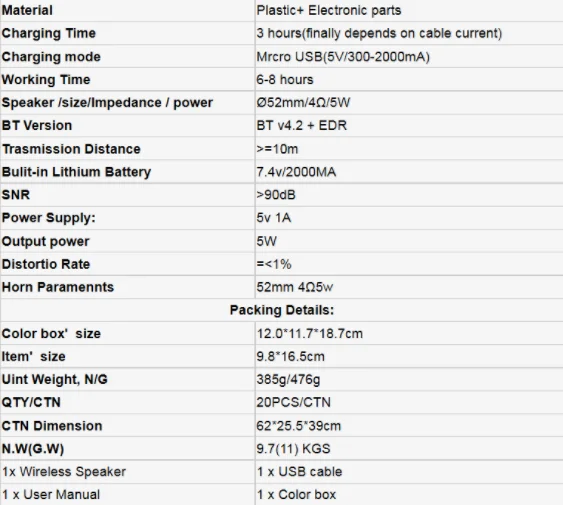Select the 7.4v/2000MA battery value
This screenshot has height=505, width=563.
[x=296, y=172]
